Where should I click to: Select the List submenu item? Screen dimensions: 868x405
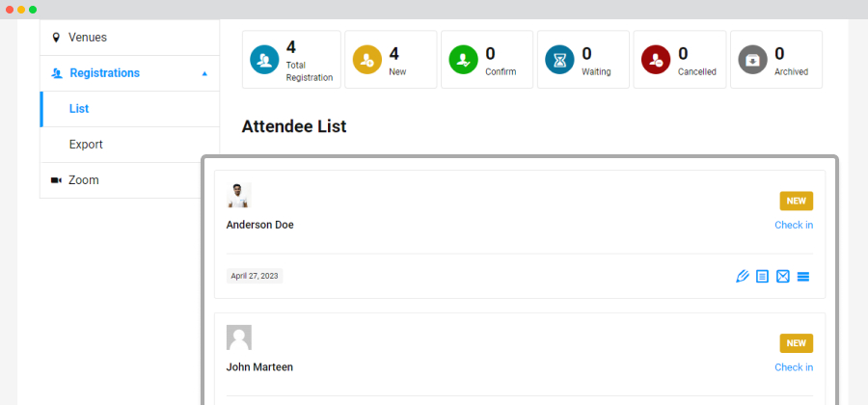pos(129,109)
